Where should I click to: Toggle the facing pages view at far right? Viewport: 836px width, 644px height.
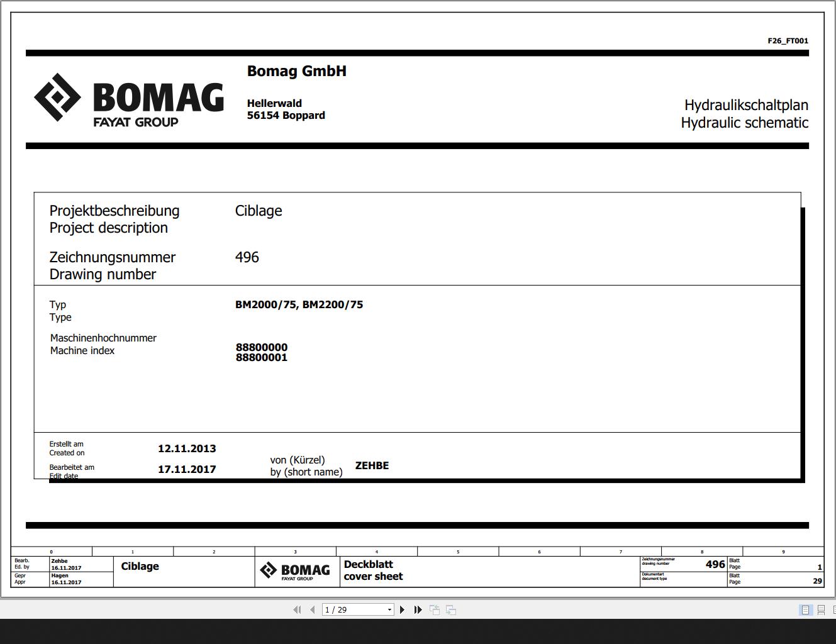pyautogui.click(x=833, y=609)
